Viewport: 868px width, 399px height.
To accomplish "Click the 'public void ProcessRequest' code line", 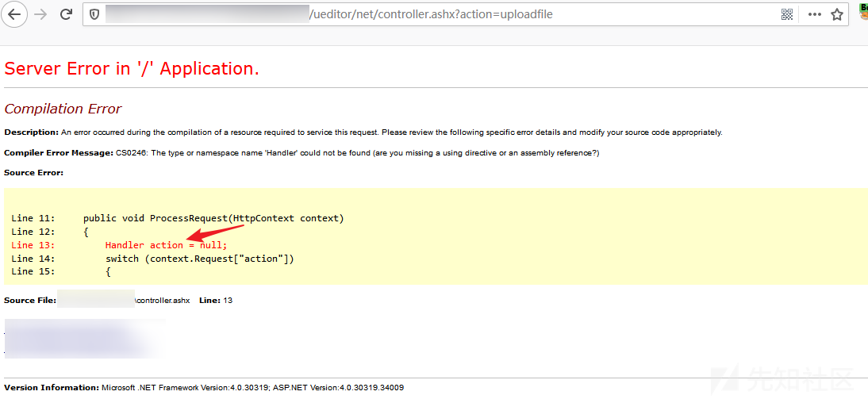I will click(x=213, y=218).
